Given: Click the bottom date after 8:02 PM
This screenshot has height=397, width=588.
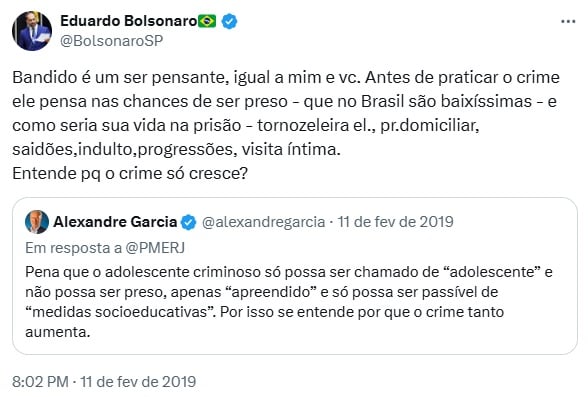Looking at the screenshot, I should pyautogui.click(x=138, y=382).
